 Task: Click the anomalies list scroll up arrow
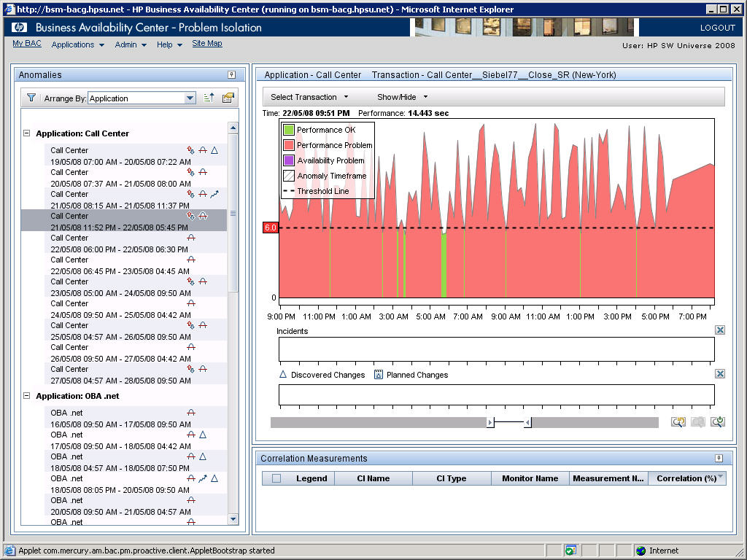click(233, 128)
